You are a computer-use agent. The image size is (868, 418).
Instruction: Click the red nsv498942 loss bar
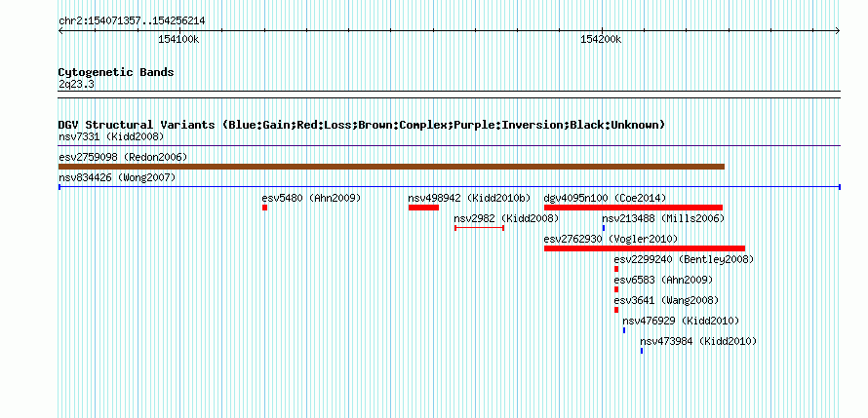click(x=423, y=208)
